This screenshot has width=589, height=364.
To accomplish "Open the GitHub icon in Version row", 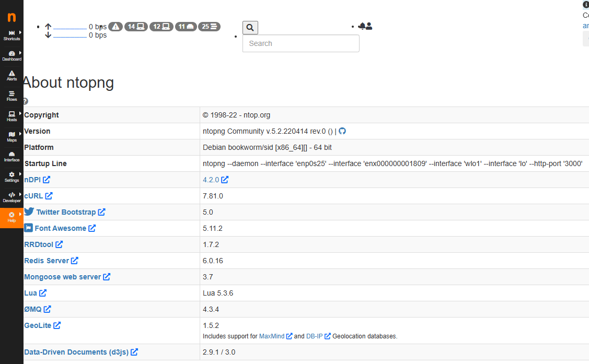I will tap(342, 131).
